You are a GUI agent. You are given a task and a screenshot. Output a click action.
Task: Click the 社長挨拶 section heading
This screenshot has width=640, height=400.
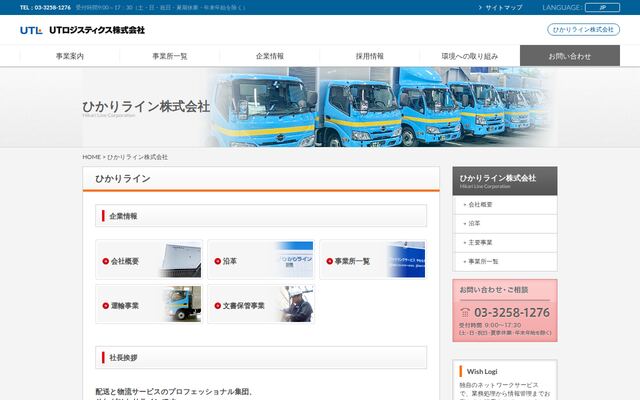coord(261,358)
